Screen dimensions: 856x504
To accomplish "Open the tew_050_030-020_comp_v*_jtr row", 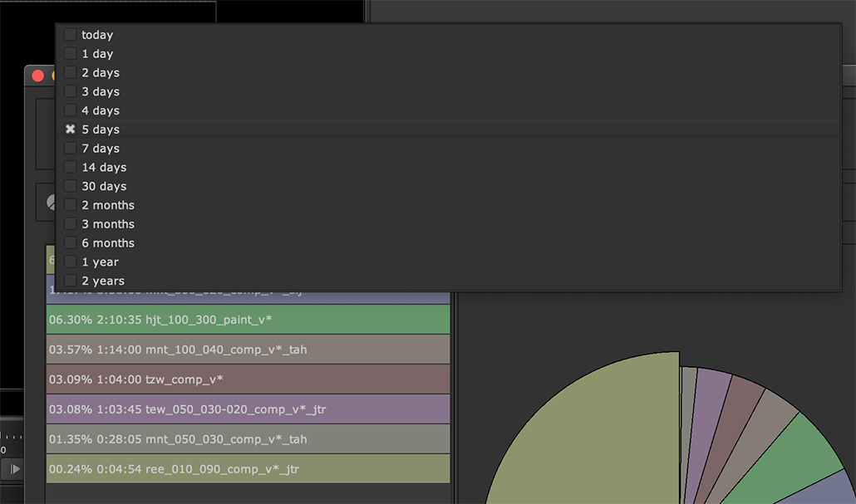I will (248, 409).
